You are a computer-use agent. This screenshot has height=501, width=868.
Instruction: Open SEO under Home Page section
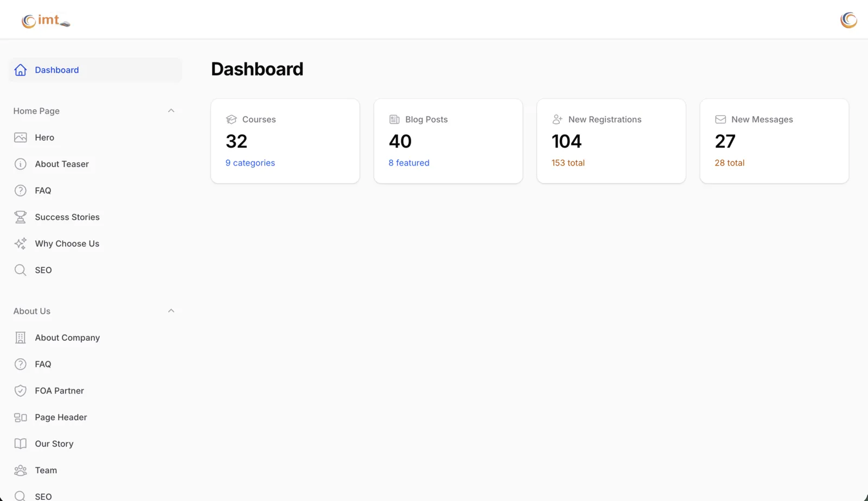tap(95, 270)
